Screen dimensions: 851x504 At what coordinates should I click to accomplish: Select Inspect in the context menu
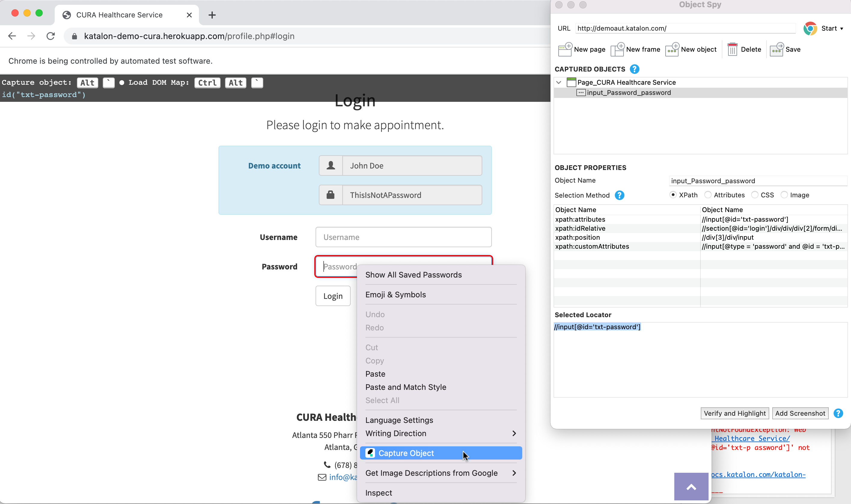pos(378,493)
